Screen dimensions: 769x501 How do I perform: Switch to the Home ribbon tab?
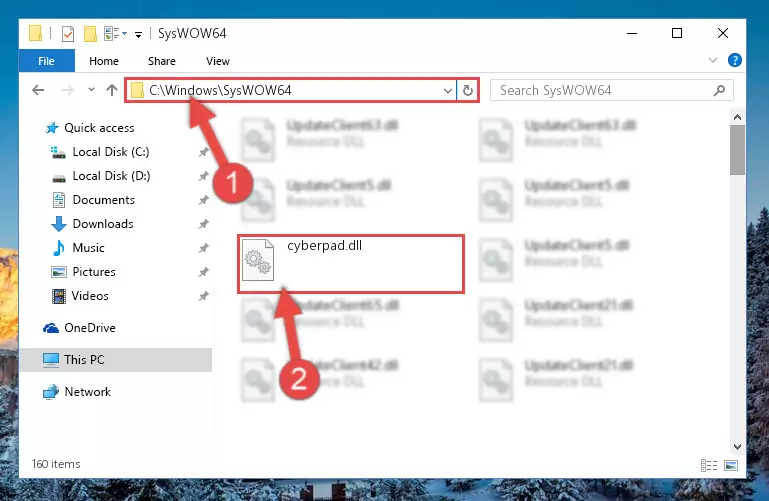pyautogui.click(x=104, y=61)
